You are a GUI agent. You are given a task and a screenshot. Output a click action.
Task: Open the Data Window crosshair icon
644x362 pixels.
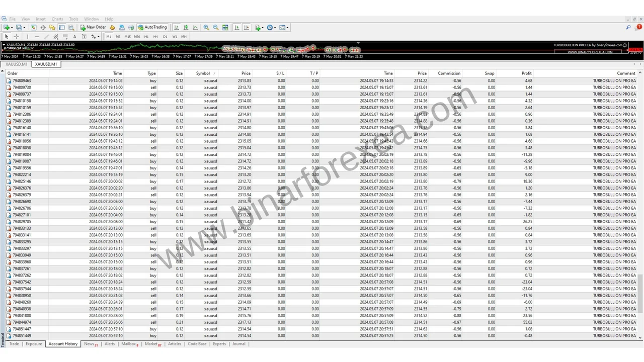pos(43,28)
